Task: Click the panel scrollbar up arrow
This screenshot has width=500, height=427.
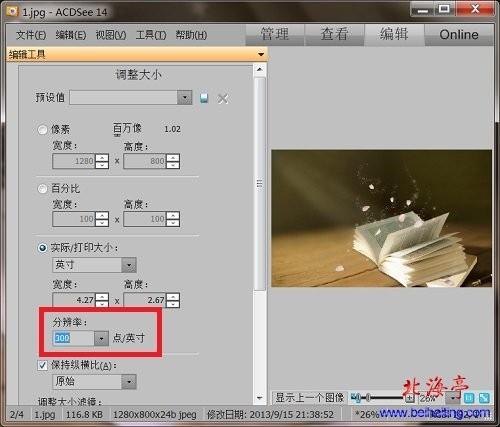Action: pyautogui.click(x=260, y=70)
